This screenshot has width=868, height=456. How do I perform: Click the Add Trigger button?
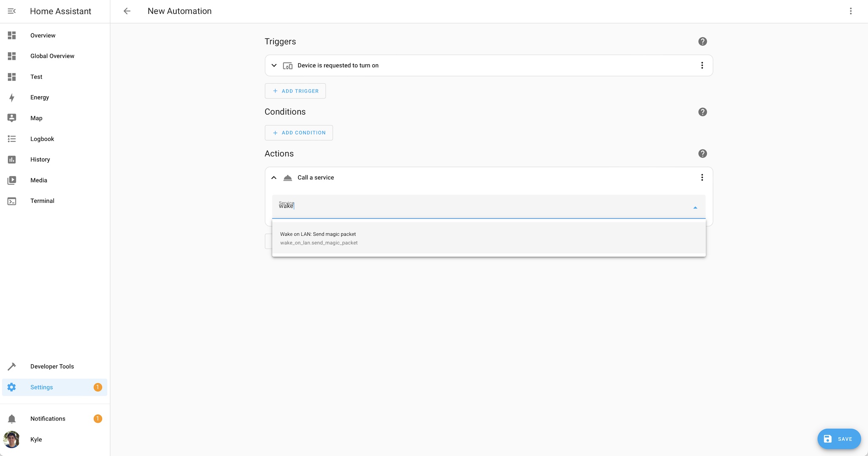(295, 91)
